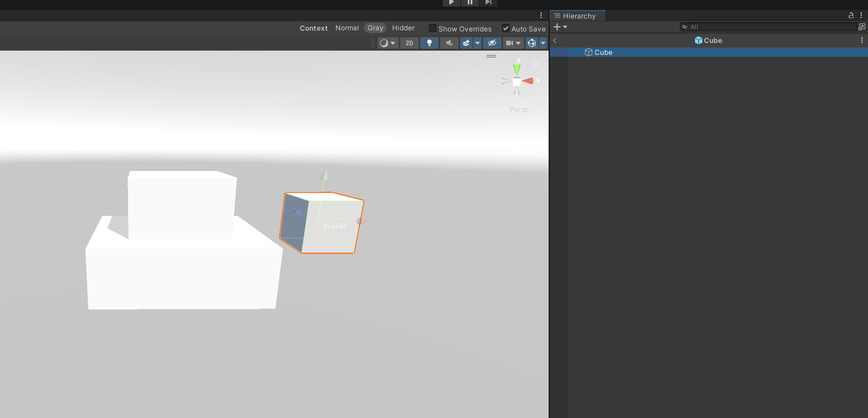
Task: Select Normal context rendering mode
Action: coord(347,28)
